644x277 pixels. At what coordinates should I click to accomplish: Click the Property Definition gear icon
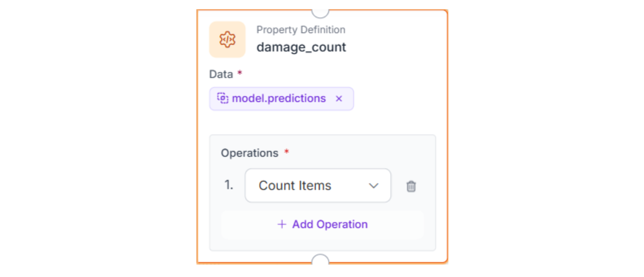tap(227, 39)
